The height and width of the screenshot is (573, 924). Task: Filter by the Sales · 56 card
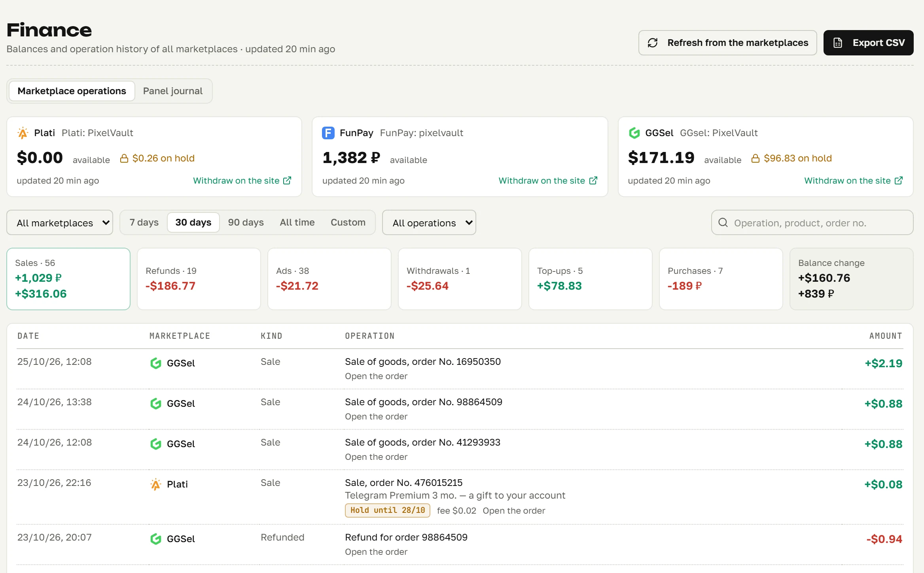point(68,279)
